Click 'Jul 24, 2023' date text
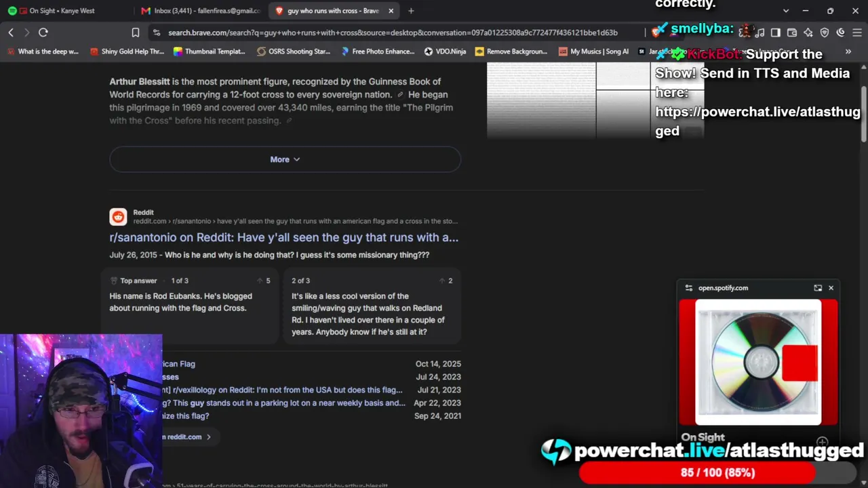868x488 pixels. (438, 377)
